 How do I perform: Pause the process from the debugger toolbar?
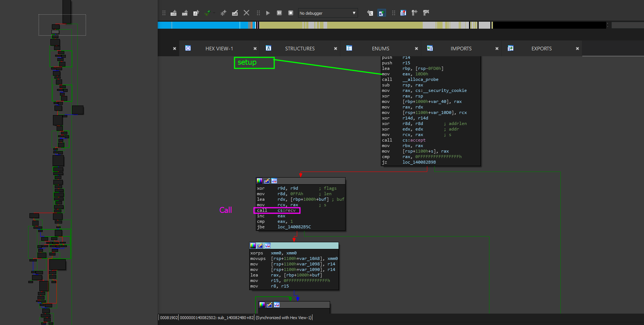tap(279, 13)
